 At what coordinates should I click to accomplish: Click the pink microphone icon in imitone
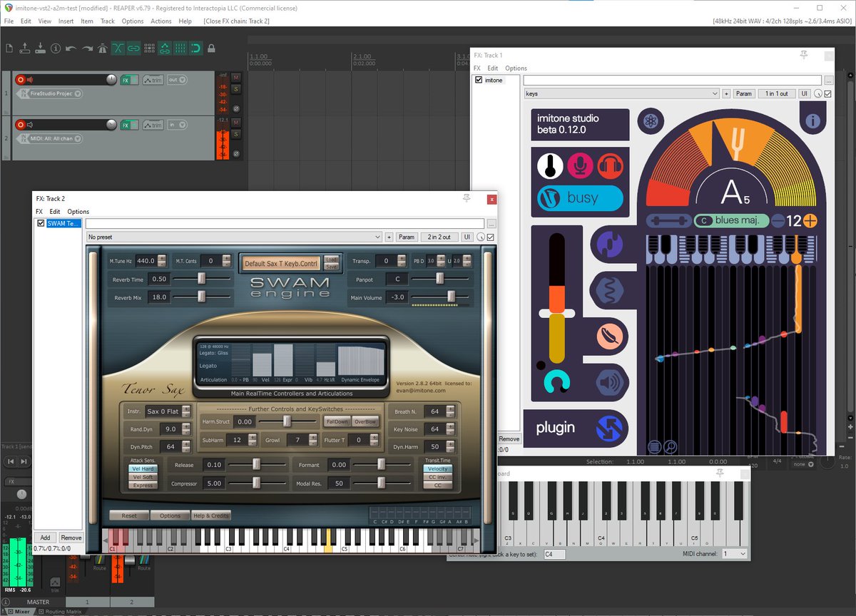point(581,165)
